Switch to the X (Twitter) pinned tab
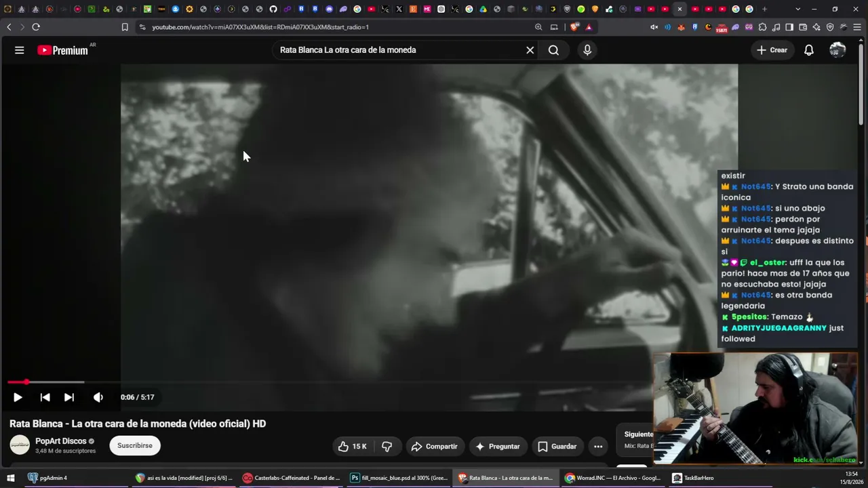868x488 pixels. point(399,9)
